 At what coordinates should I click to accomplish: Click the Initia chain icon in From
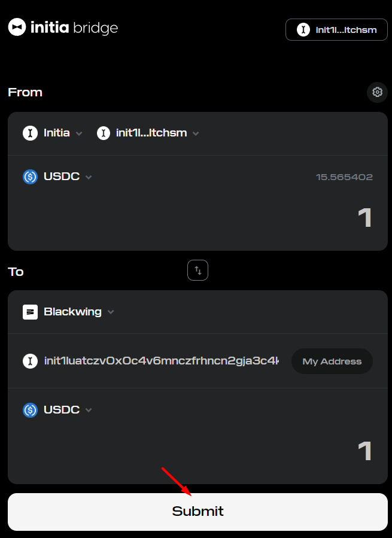[x=30, y=133]
